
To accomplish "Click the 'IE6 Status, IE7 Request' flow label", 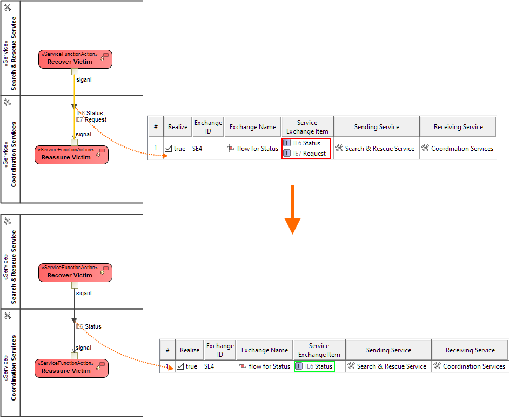I will [91, 116].
